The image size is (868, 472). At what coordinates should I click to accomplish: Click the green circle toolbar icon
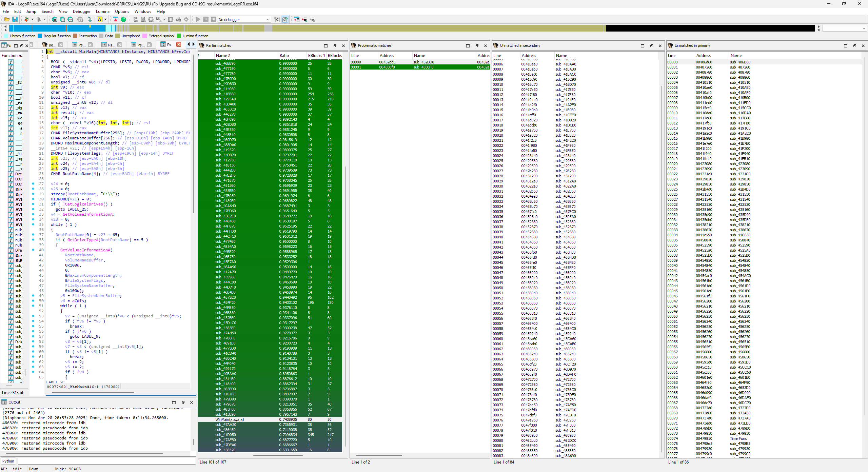(x=123, y=20)
